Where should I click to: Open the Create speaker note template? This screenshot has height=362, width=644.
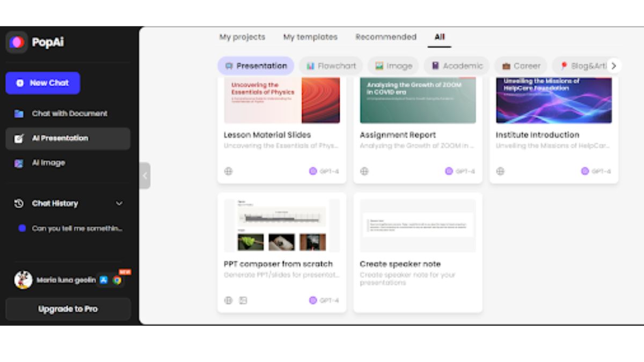[x=418, y=226]
